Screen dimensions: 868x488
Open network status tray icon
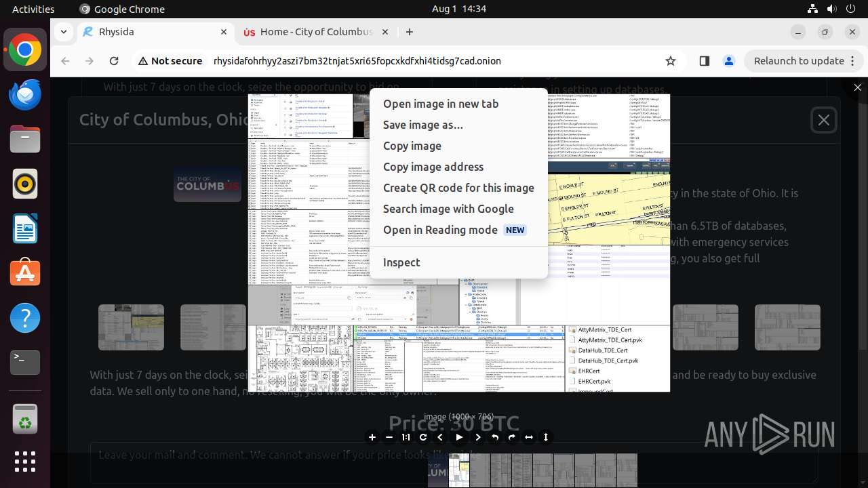pyautogui.click(x=813, y=9)
